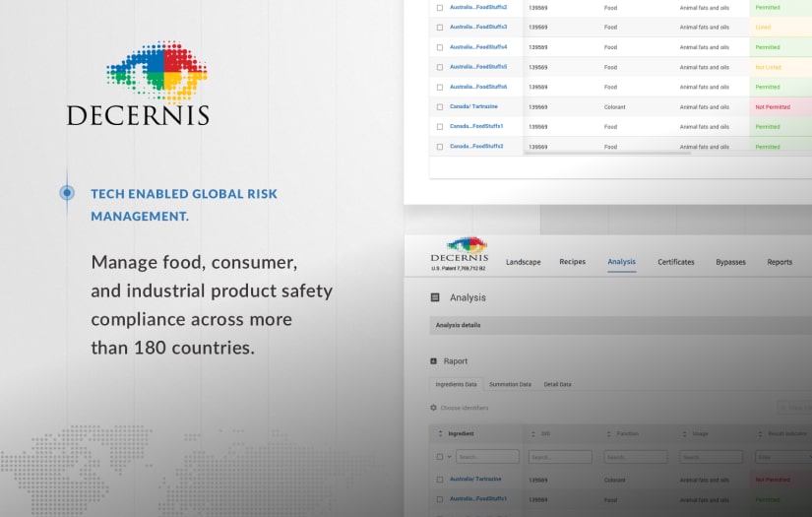Check the select-all box in the filter row
The height and width of the screenshot is (517, 812).
[x=440, y=457]
